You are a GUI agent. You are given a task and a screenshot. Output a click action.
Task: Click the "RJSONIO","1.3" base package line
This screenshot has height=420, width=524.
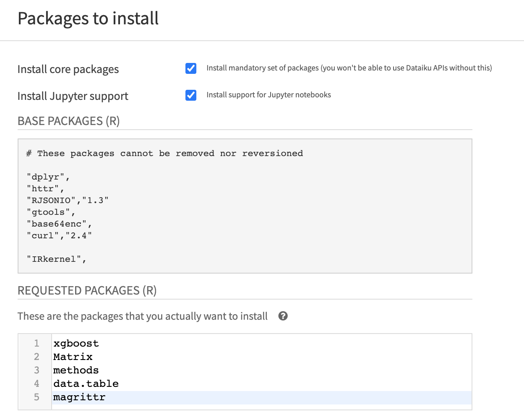point(68,201)
